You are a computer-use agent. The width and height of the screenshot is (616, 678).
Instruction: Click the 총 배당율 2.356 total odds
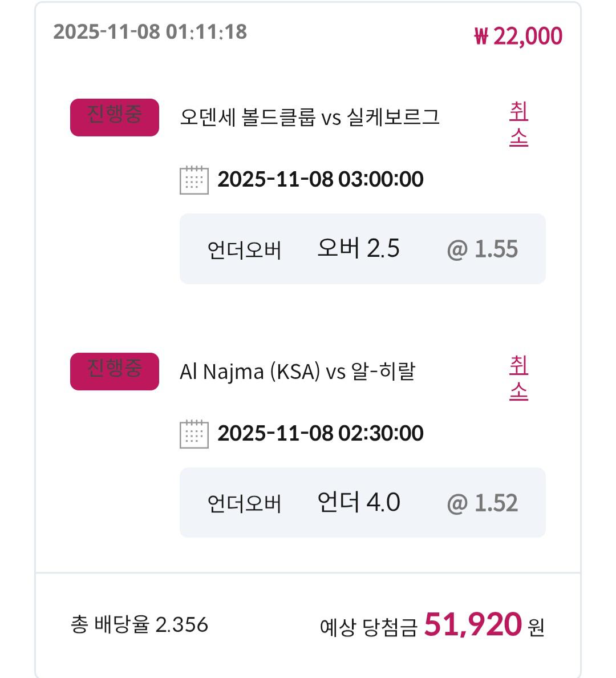click(139, 624)
